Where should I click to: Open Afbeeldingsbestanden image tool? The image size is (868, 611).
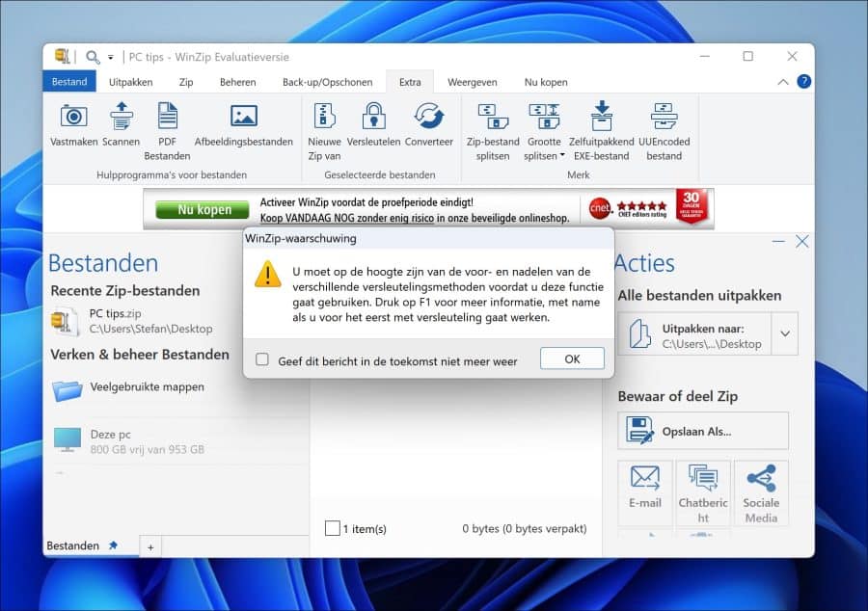coord(244,116)
